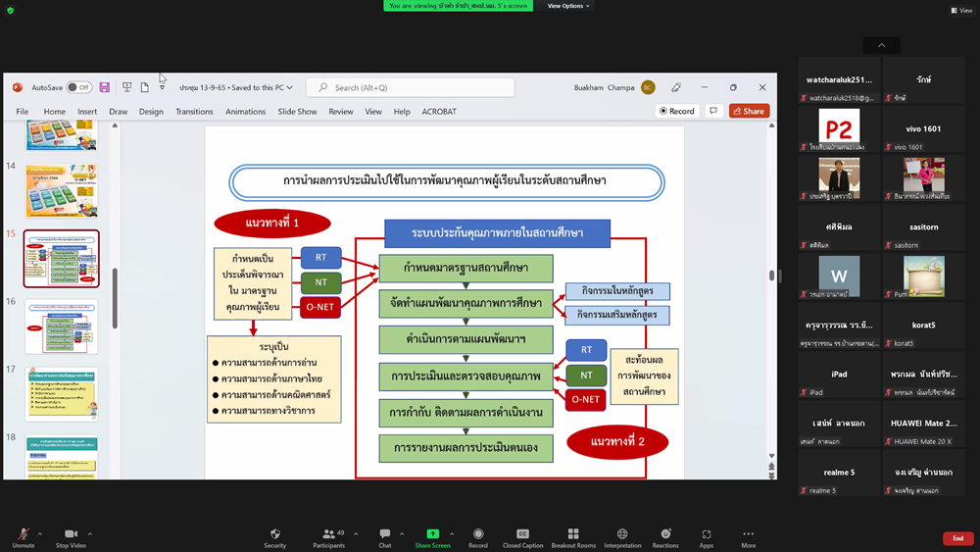Select slide 18 thumbnail

pos(61,457)
